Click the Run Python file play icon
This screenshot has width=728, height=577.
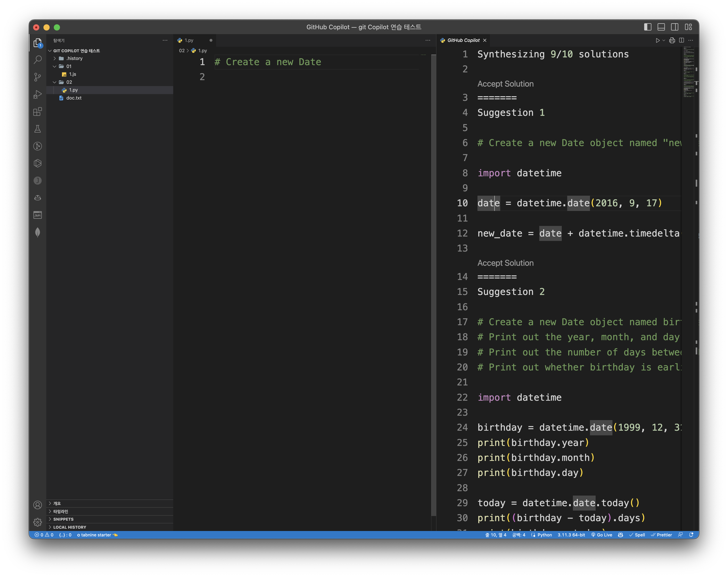pyautogui.click(x=657, y=40)
